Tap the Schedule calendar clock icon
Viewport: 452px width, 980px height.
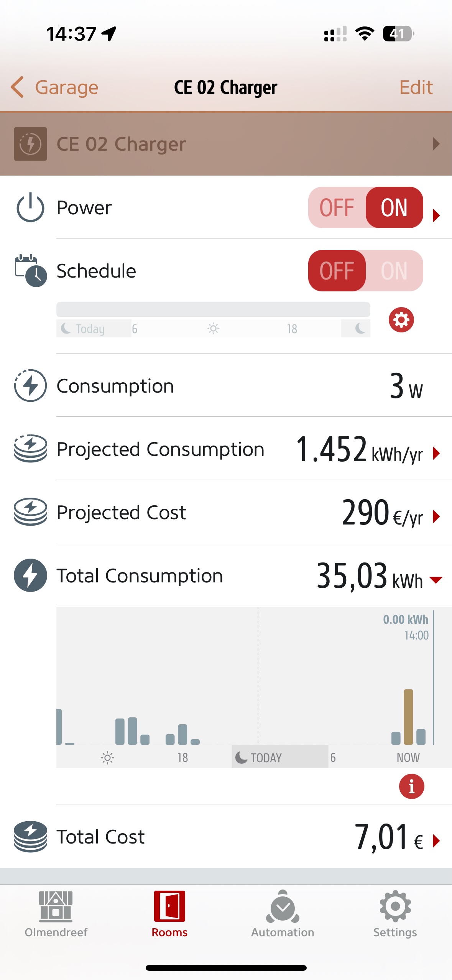click(x=31, y=271)
